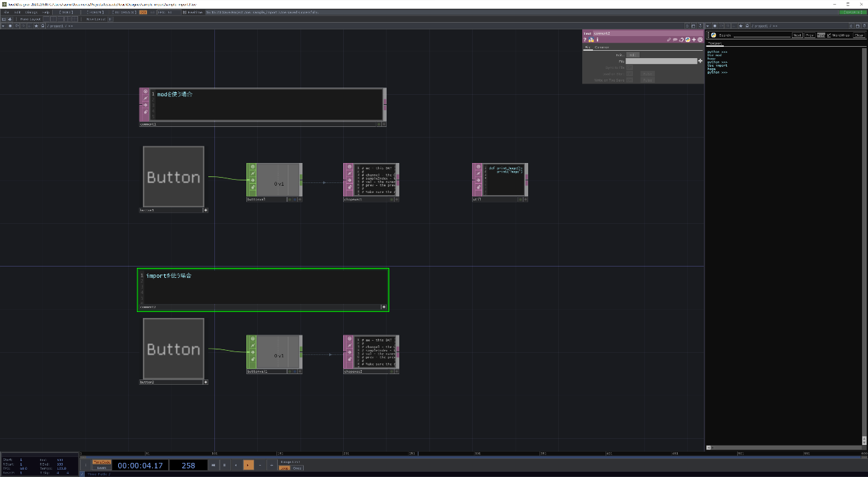
Task: Select the Loop range mode
Action: pyautogui.click(x=284, y=468)
